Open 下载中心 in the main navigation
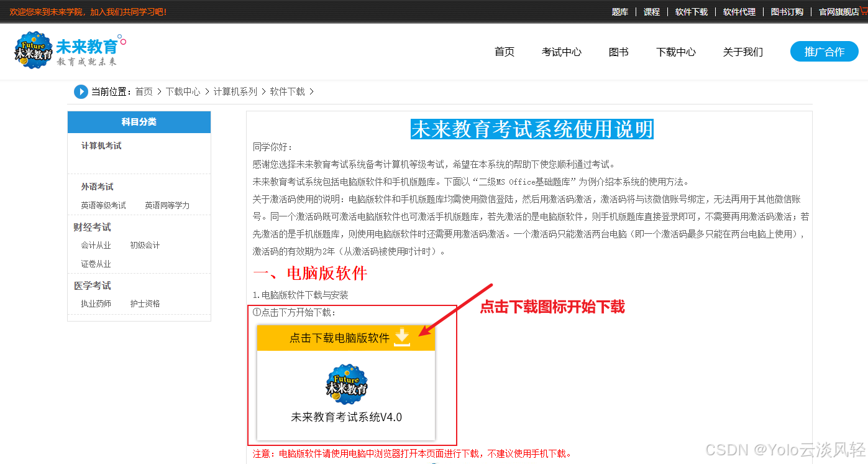Image resolution: width=868 pixels, height=464 pixels. 676,52
